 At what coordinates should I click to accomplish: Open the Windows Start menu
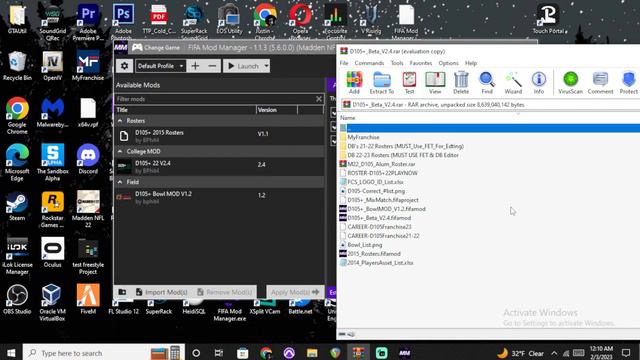(11, 353)
